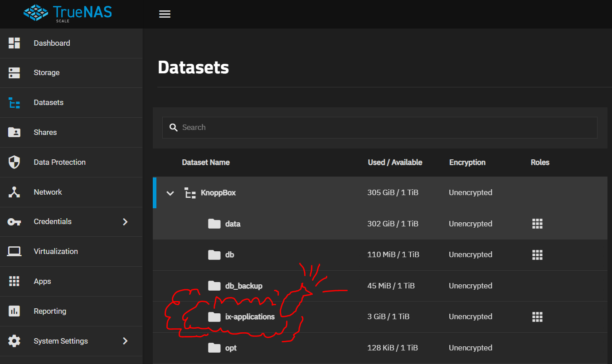Click the Storage sidebar icon

[15, 73]
